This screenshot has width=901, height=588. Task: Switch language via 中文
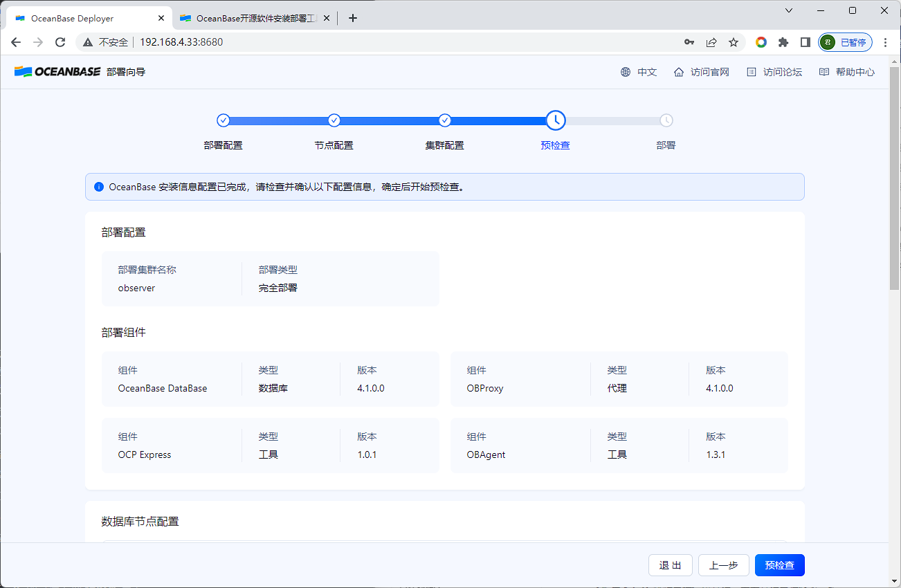click(x=647, y=72)
